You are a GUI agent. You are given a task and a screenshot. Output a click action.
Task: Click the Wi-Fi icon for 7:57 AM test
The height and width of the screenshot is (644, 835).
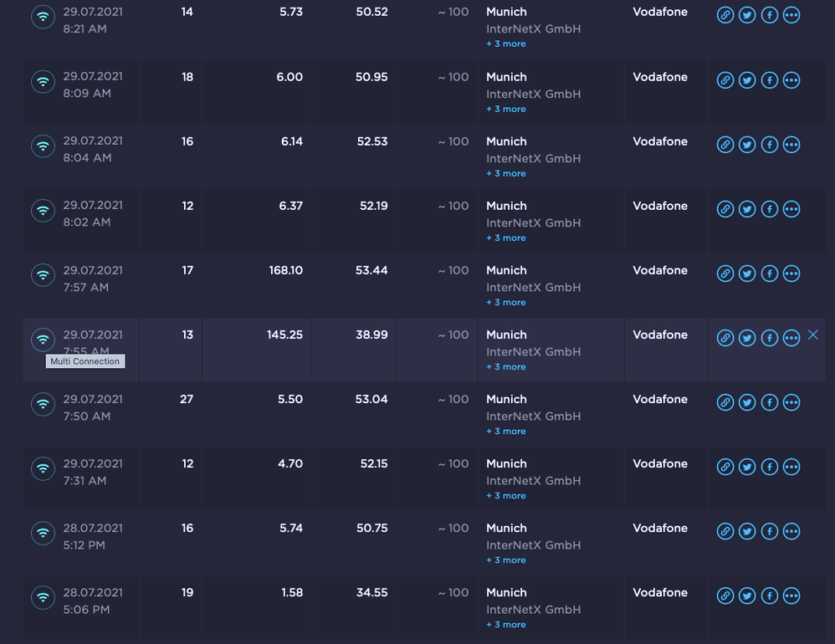43,274
